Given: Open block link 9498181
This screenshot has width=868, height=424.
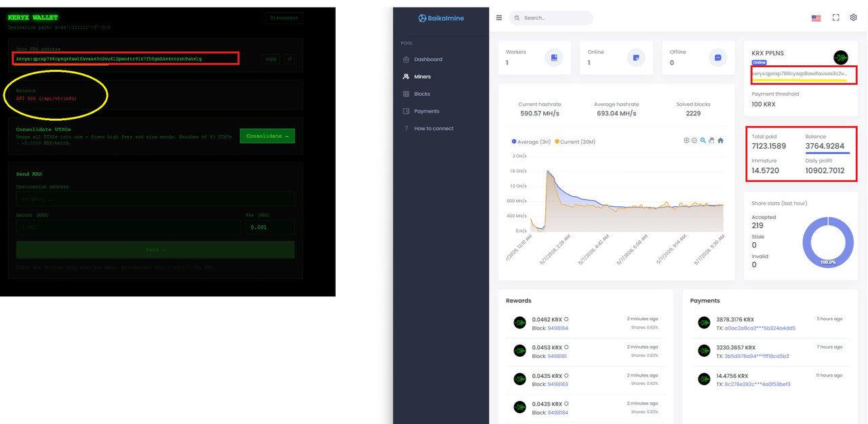Looking at the screenshot, I should (x=557, y=356).
